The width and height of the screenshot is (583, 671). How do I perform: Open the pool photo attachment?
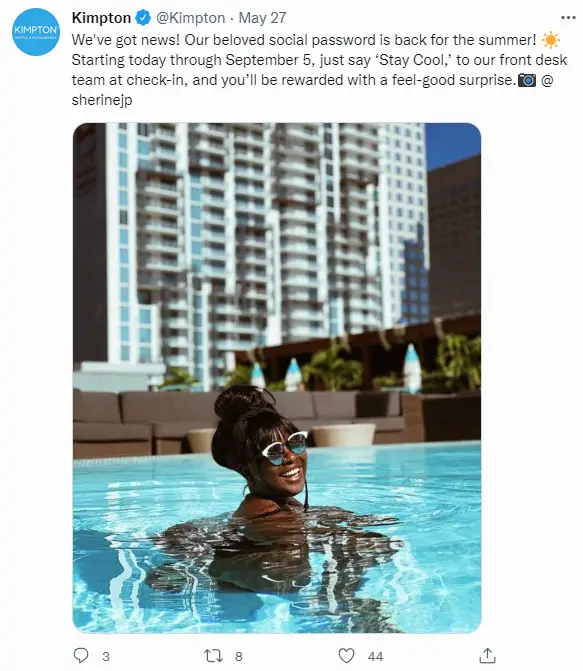(x=277, y=378)
